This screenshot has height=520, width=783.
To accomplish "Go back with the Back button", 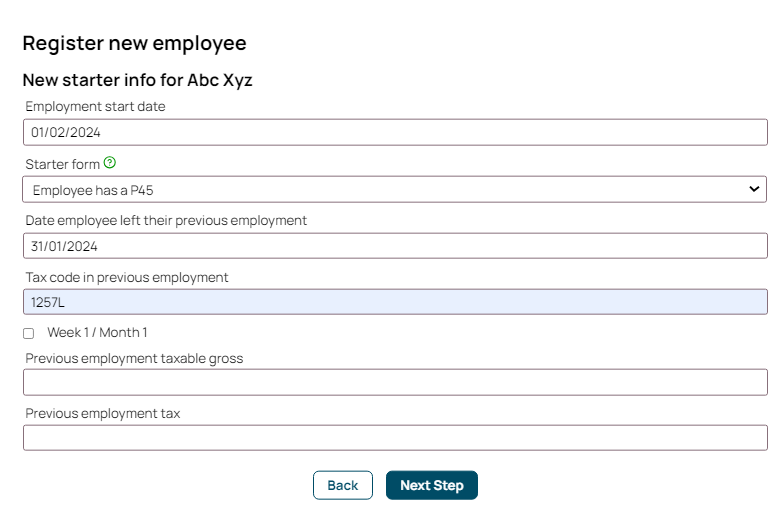I will 343,486.
